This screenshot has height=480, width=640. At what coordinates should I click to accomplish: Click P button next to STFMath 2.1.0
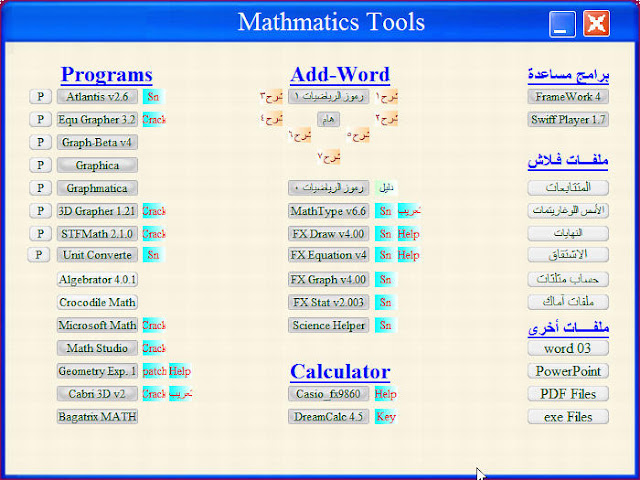[40, 234]
